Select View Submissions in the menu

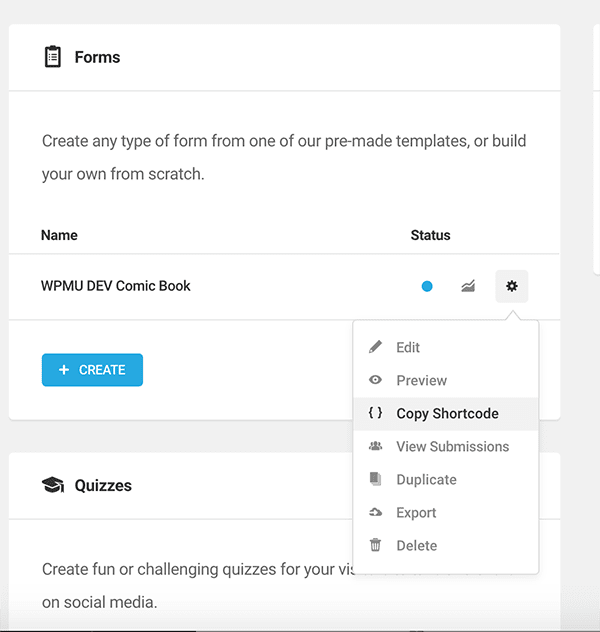pyautogui.click(x=452, y=446)
